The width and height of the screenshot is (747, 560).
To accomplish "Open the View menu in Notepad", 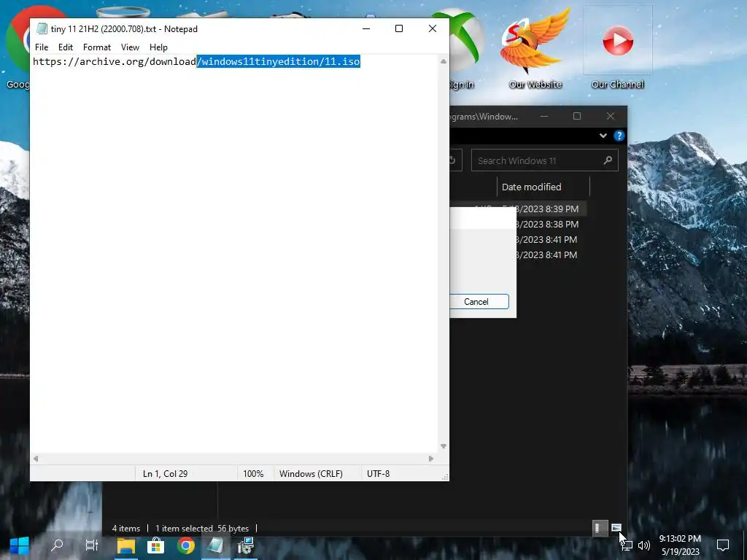I will (130, 47).
